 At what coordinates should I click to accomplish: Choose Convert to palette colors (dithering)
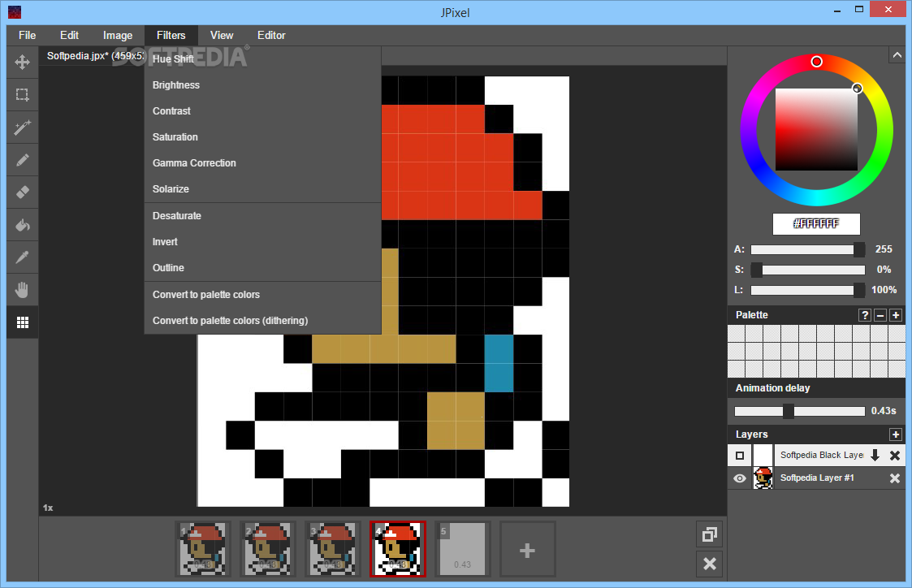pos(263,321)
